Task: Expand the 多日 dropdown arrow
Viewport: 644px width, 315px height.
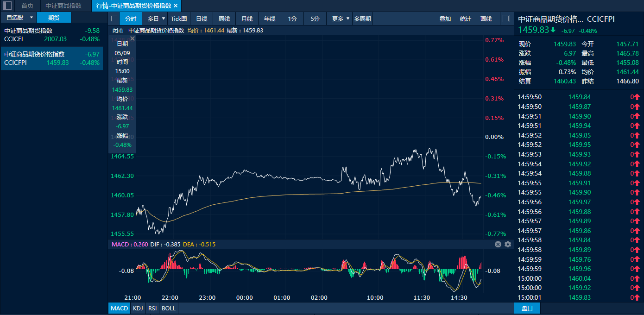Action: tap(164, 19)
